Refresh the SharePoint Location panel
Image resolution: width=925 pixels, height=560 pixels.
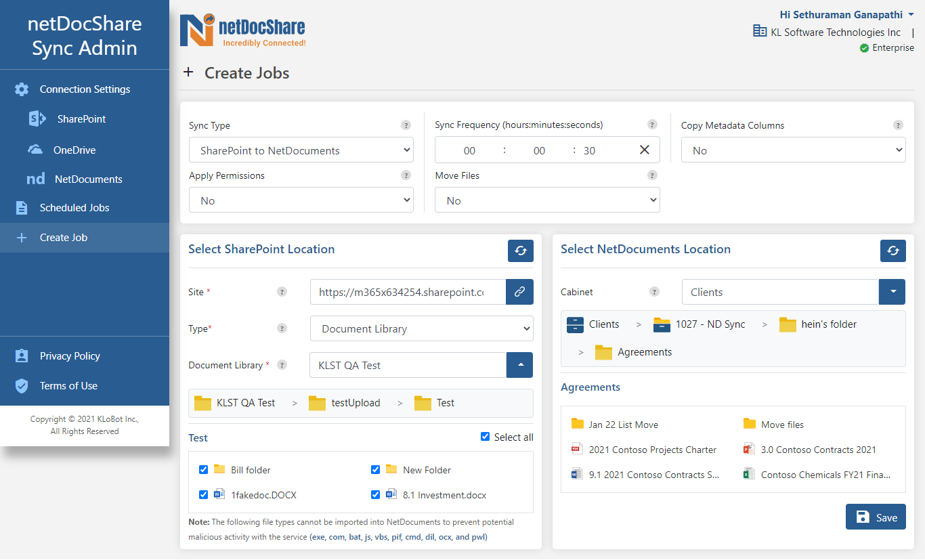tap(521, 251)
